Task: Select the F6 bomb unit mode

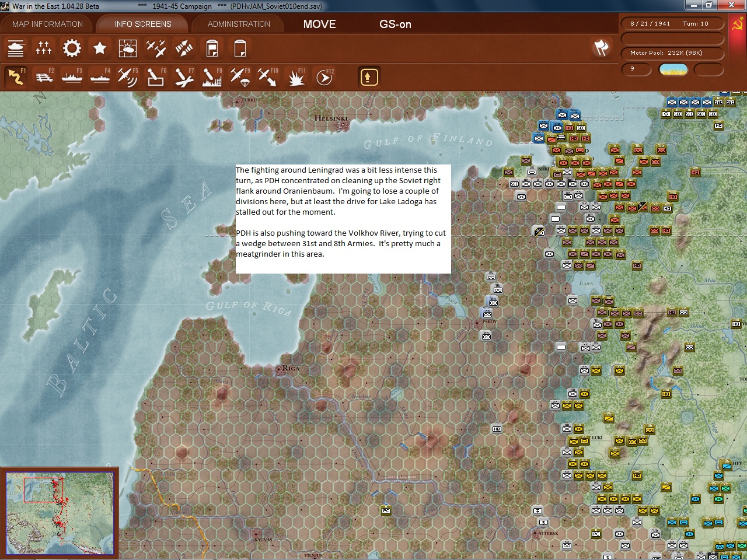Action: pyautogui.click(x=156, y=77)
